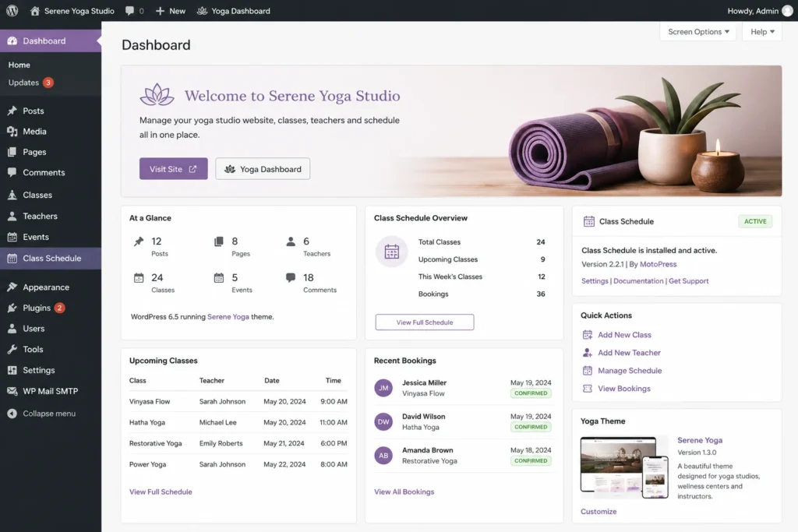Click the Settings sliders icon in sidebar
798x532 pixels.
point(12,370)
